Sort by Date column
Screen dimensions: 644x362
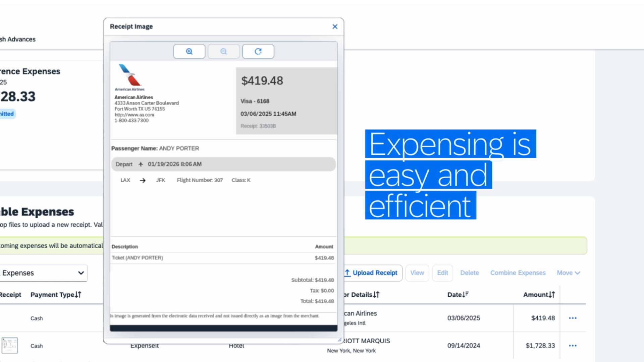coord(458,295)
